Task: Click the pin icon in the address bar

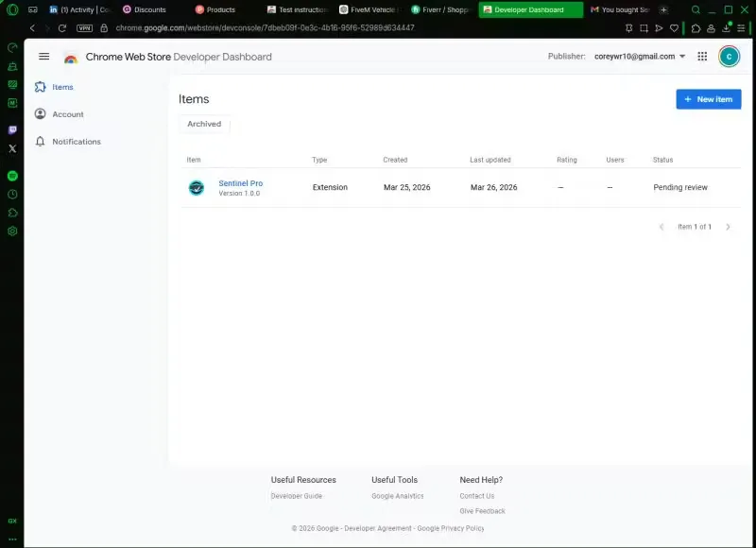Action: (628, 28)
